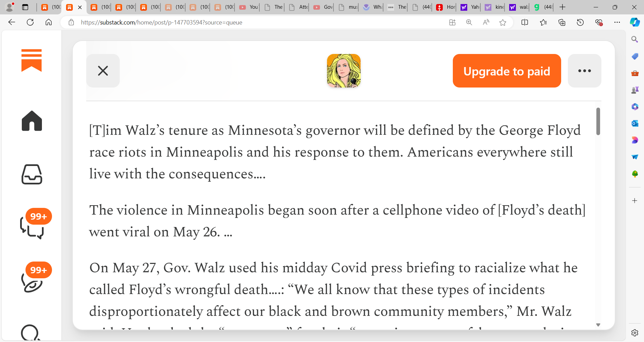The image size is (644, 342).
Task: Open Copilot icon in Edge toolbar
Action: pos(635,22)
